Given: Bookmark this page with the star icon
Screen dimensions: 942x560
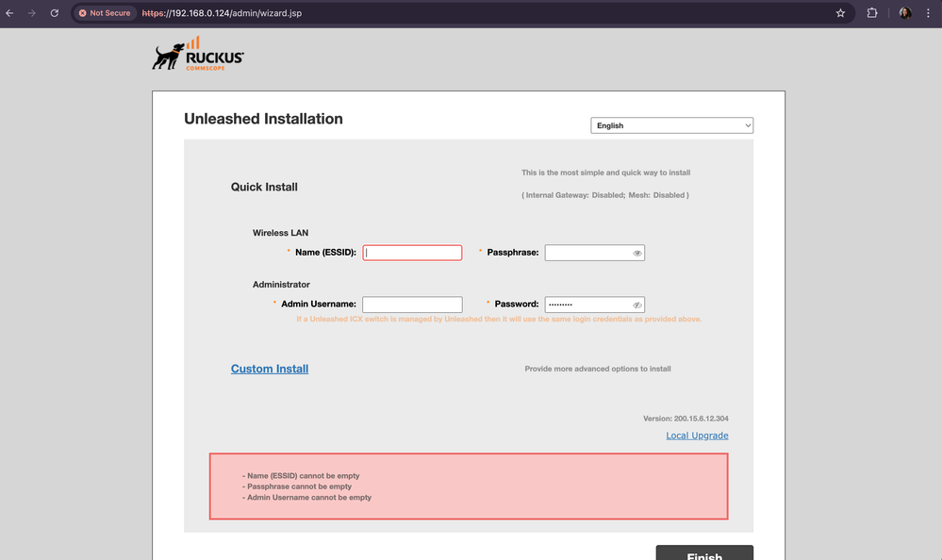Looking at the screenshot, I should [x=840, y=13].
